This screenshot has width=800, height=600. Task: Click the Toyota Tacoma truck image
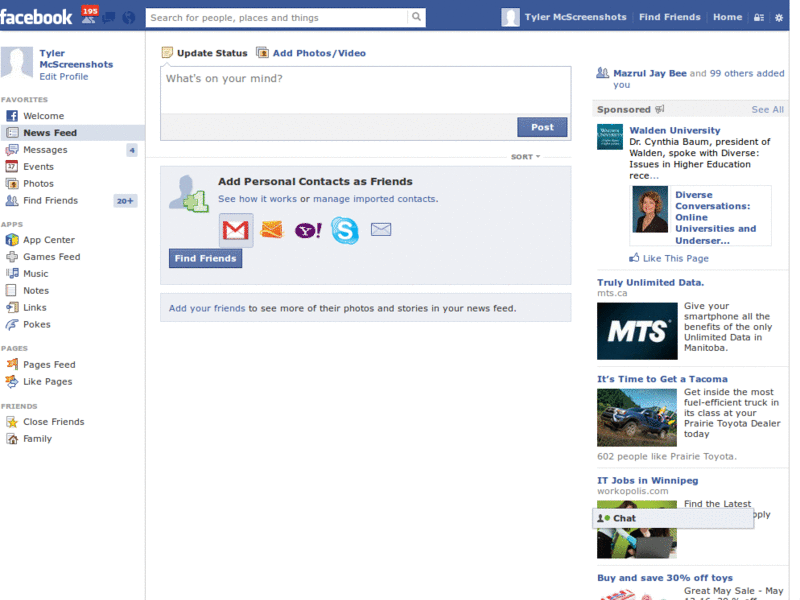(637, 418)
